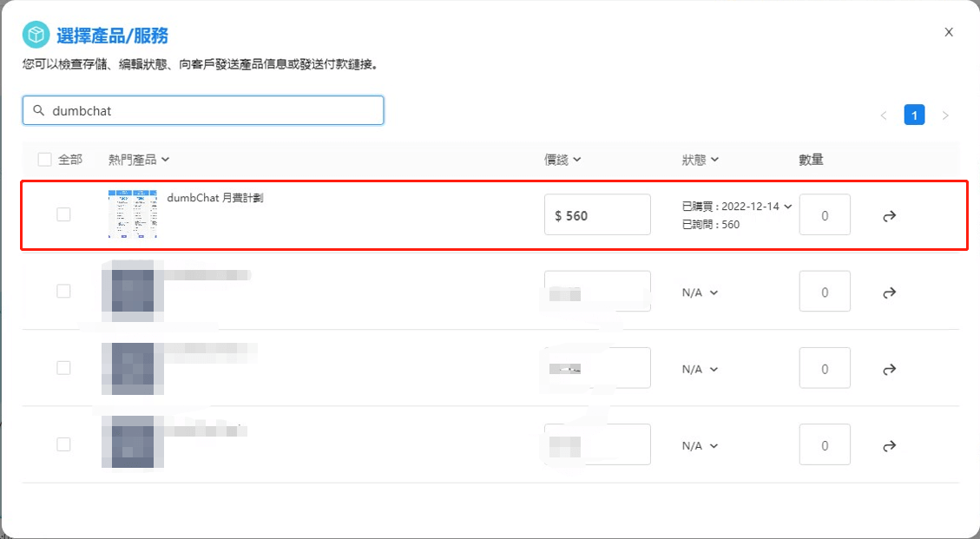980x539 pixels.
Task: Open the N/A status dropdown in last row
Action: 700,446
